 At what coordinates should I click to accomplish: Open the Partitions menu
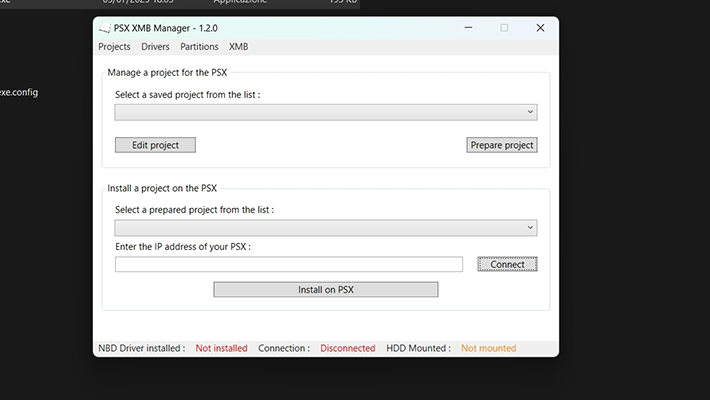[x=199, y=47]
